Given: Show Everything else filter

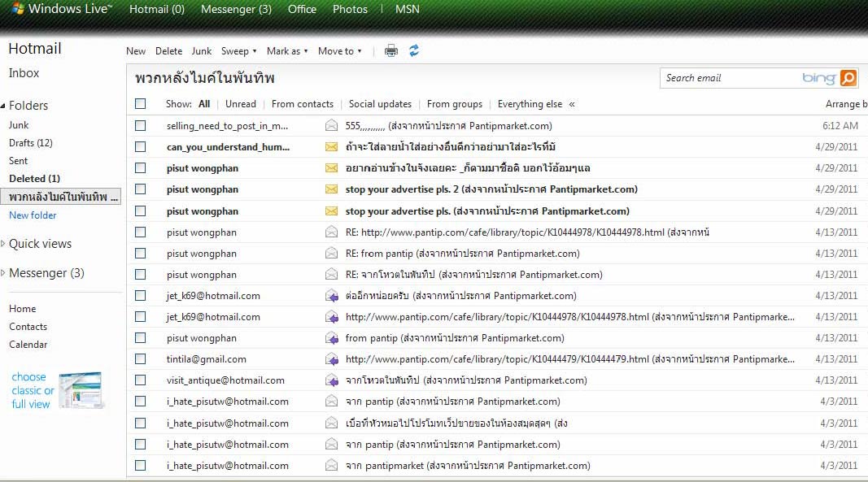Looking at the screenshot, I should (x=530, y=104).
